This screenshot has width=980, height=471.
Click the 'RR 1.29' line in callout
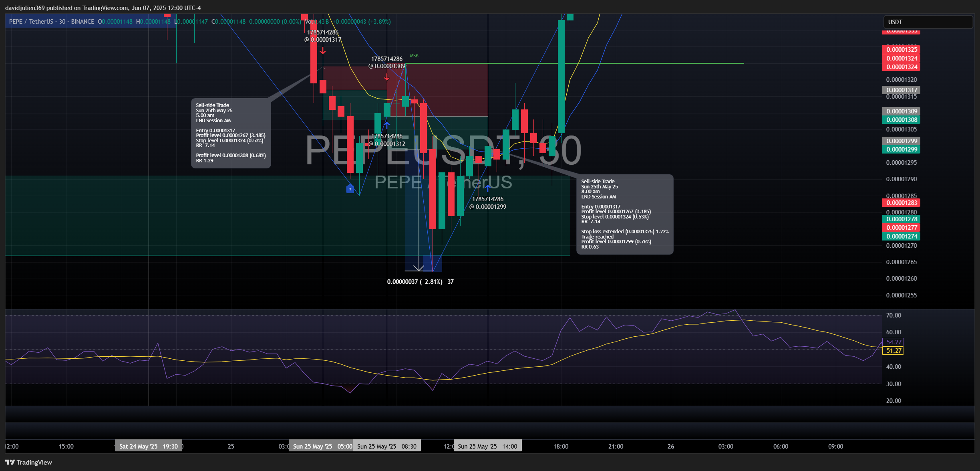(x=205, y=161)
